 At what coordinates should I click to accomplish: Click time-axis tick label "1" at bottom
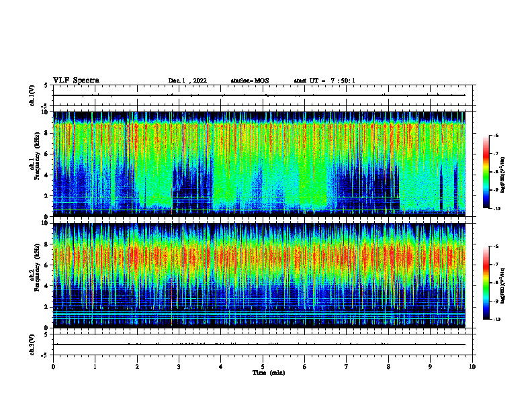tap(95, 367)
